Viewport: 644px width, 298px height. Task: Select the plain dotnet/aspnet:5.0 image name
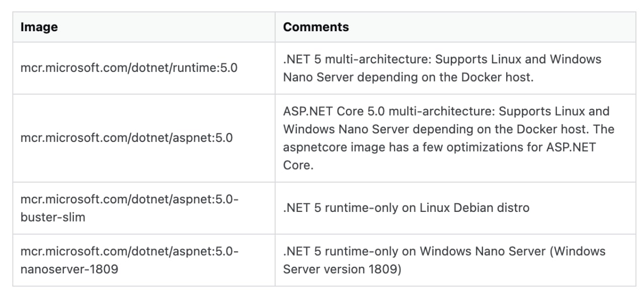point(126,137)
